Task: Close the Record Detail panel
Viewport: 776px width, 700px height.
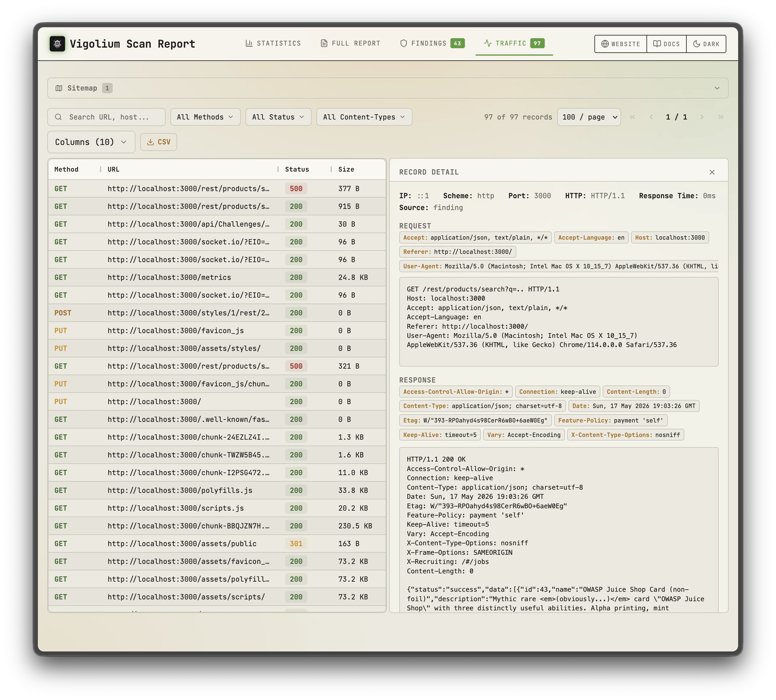Action: pos(712,172)
